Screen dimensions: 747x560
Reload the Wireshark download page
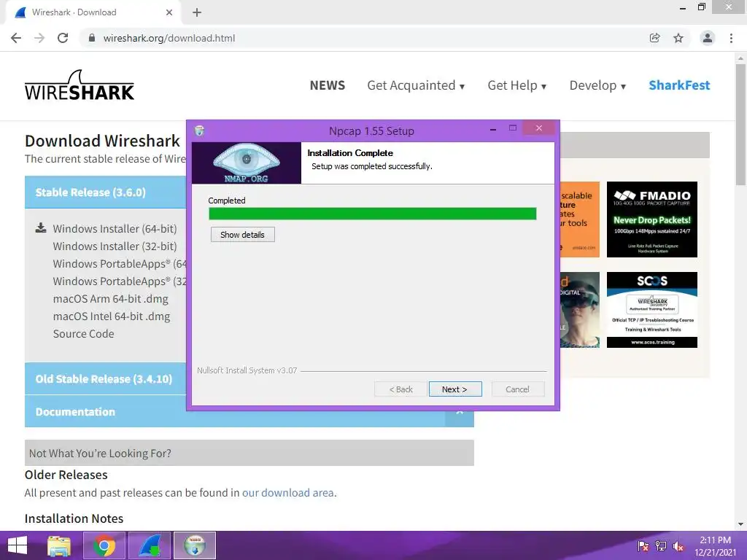coord(63,38)
